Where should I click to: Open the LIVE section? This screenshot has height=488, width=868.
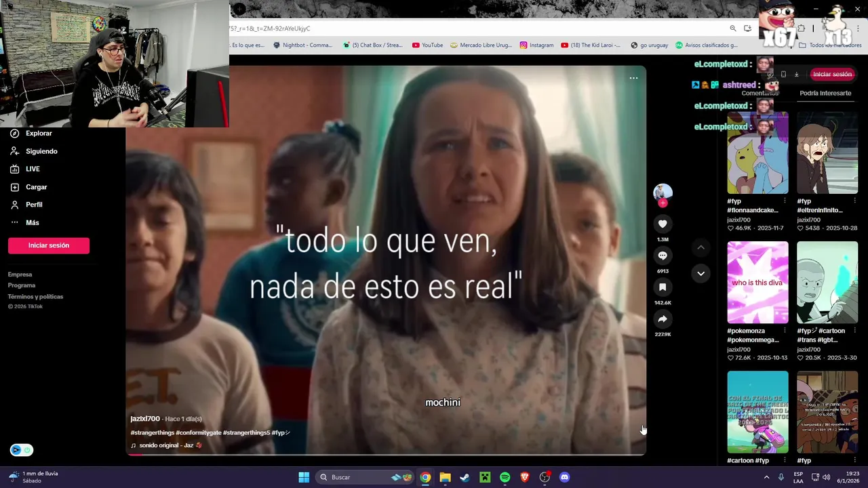[33, 169]
